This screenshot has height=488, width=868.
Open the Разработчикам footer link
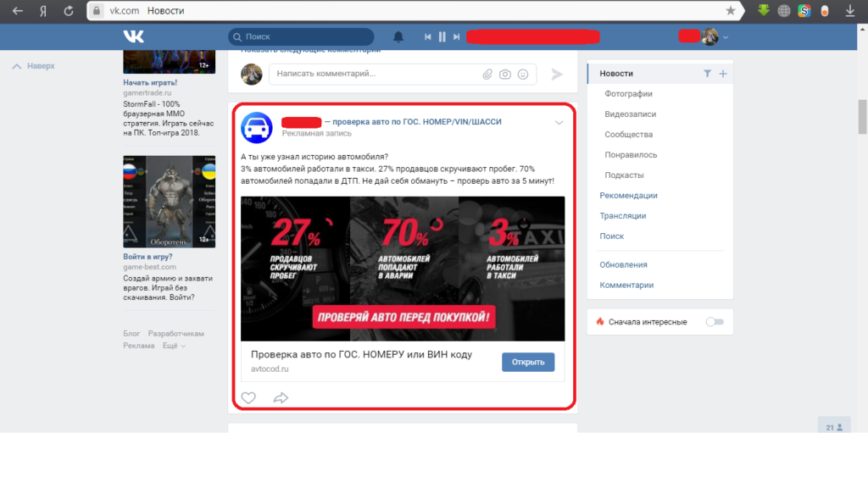(176, 334)
